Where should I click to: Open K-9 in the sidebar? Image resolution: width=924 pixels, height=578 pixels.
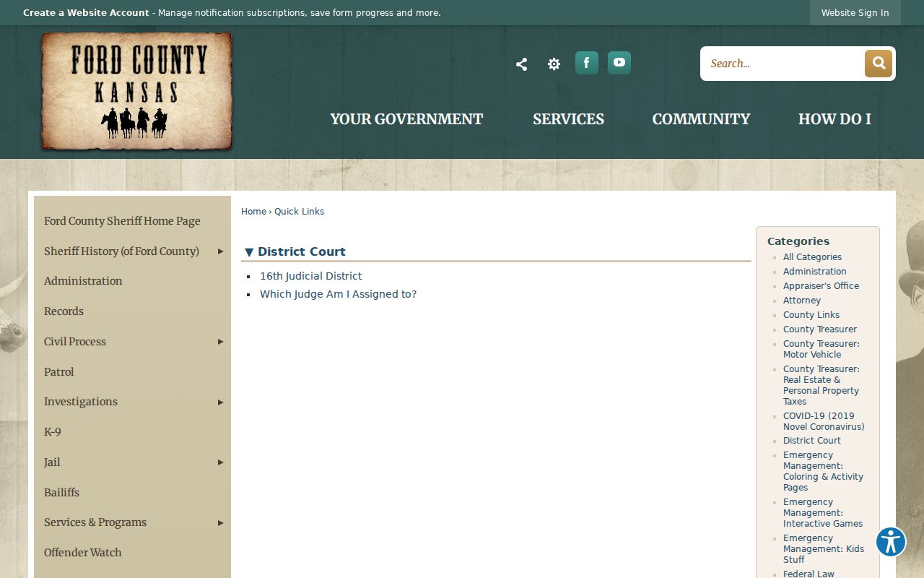[x=52, y=432]
